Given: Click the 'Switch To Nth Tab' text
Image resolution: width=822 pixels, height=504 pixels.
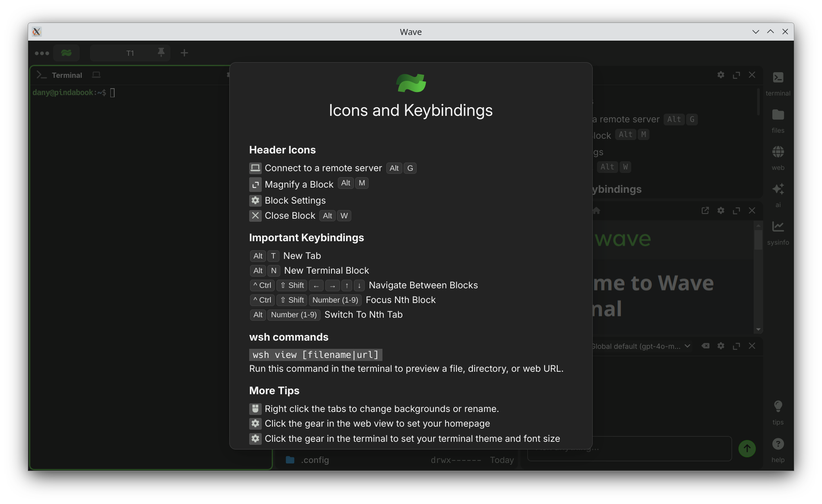Looking at the screenshot, I should coord(363,315).
